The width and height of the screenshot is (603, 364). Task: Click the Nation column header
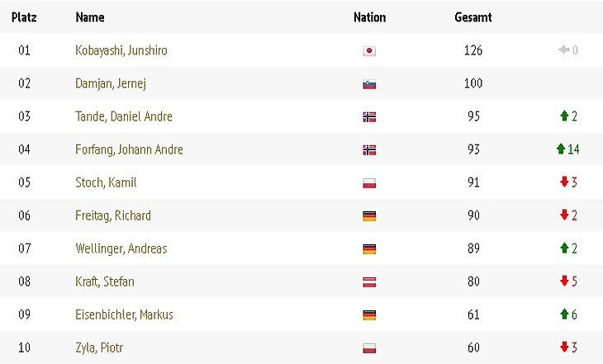pyautogui.click(x=369, y=17)
